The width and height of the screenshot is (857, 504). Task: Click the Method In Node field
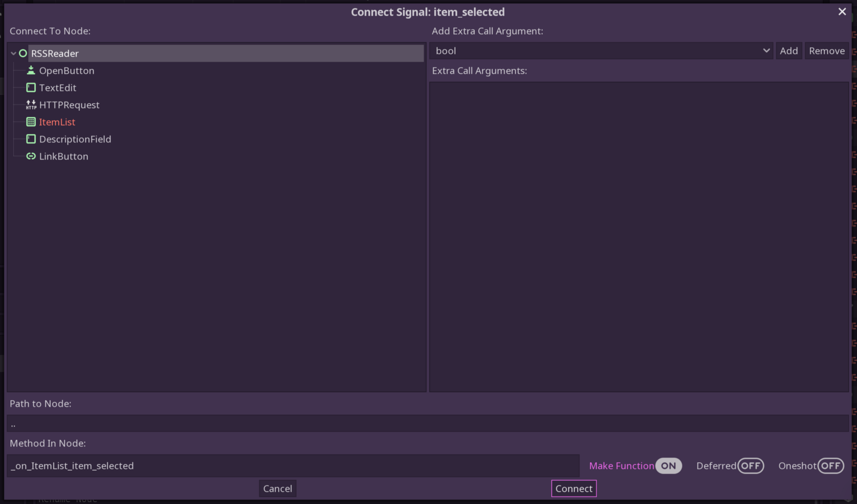pyautogui.click(x=293, y=466)
